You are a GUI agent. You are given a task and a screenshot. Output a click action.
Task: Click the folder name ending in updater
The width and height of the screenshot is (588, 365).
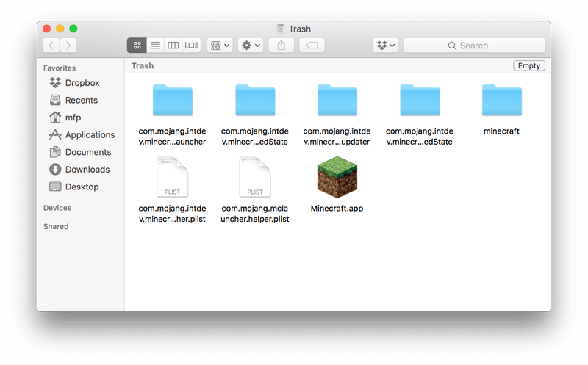(x=337, y=137)
